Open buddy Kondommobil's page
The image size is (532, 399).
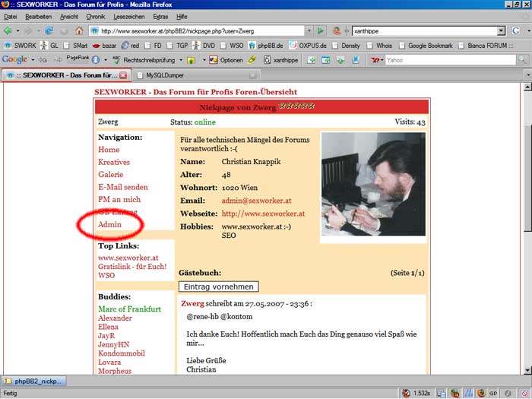coord(122,353)
